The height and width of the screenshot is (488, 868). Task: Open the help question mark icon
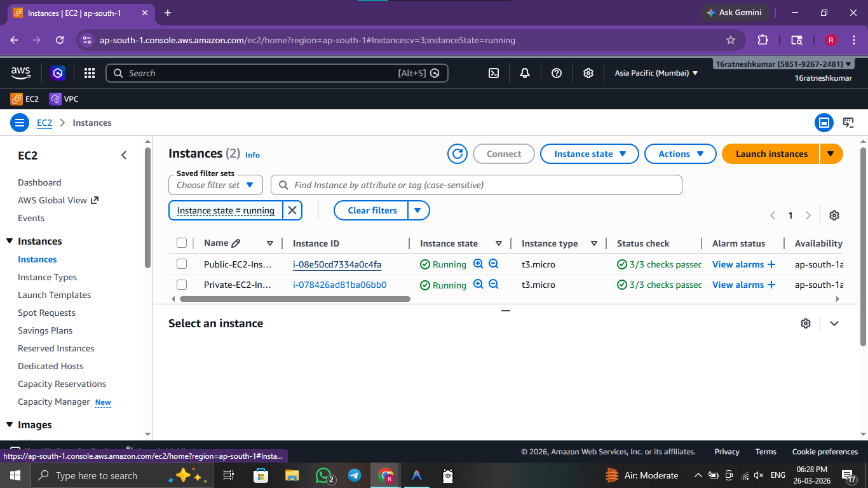click(557, 73)
